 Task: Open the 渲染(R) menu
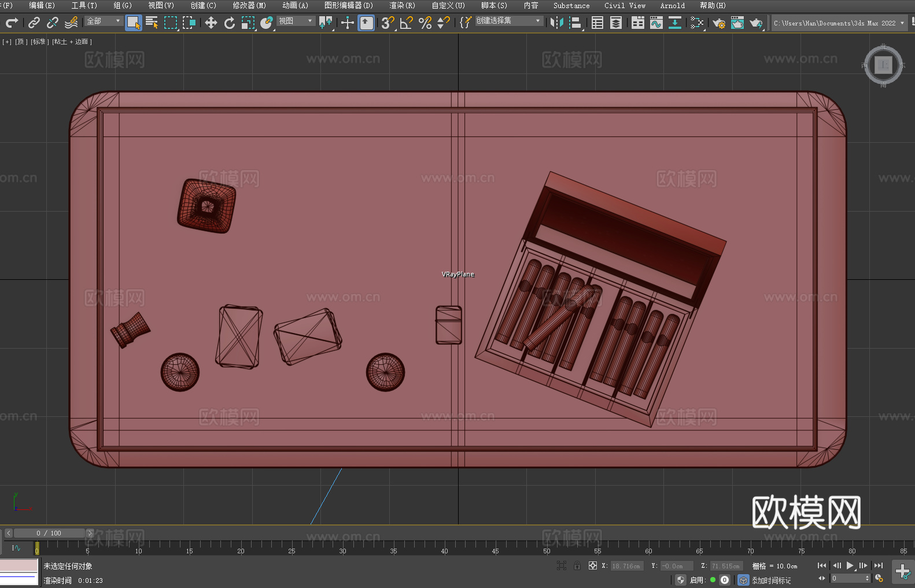[x=402, y=5]
